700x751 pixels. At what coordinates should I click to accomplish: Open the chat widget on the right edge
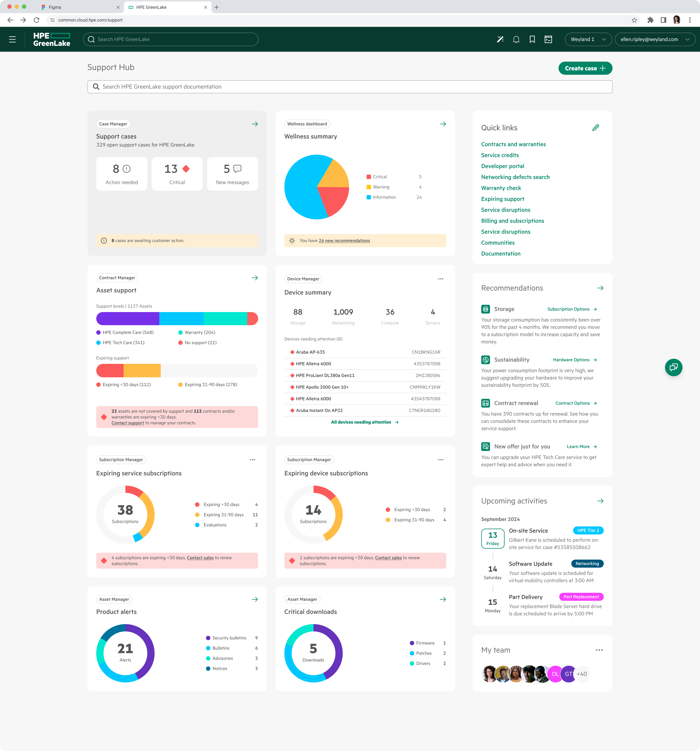674,367
